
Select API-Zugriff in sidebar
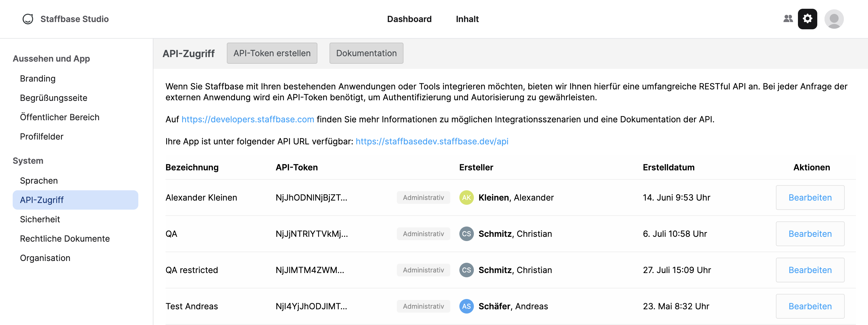click(x=76, y=200)
